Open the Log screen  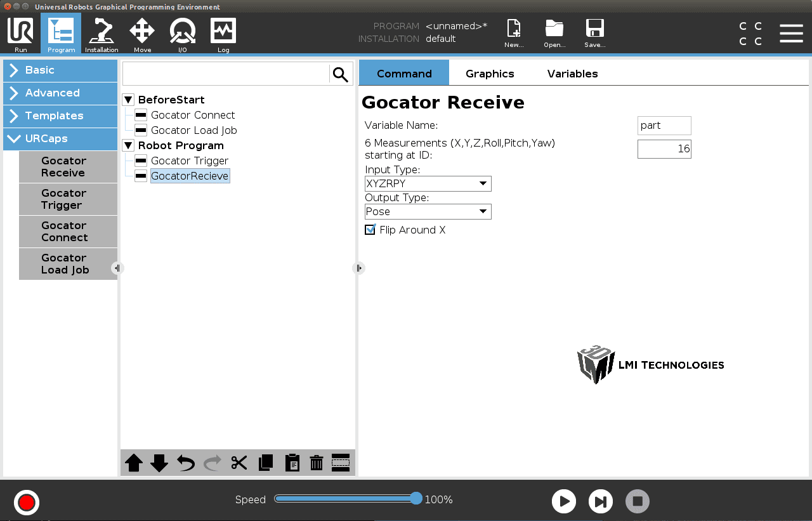[x=223, y=35]
